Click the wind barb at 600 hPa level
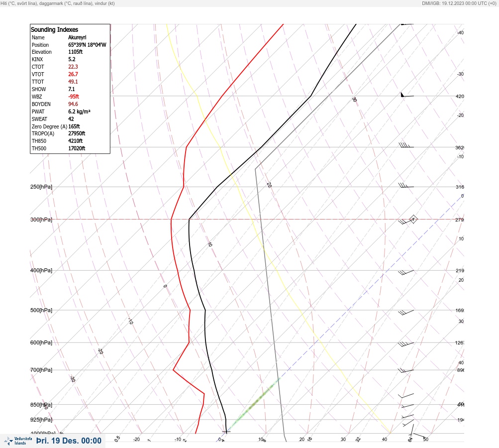 [406, 344]
